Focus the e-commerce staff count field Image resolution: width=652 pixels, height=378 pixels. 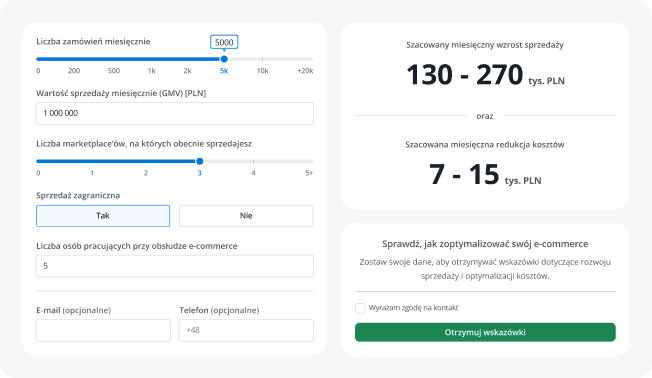175,266
